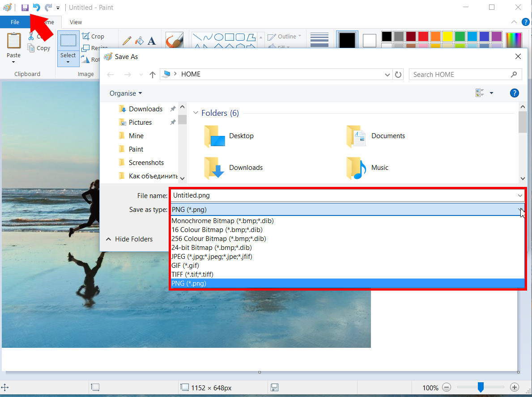The image size is (532, 397).
Task: Open the Desktop folder
Action: point(230,136)
